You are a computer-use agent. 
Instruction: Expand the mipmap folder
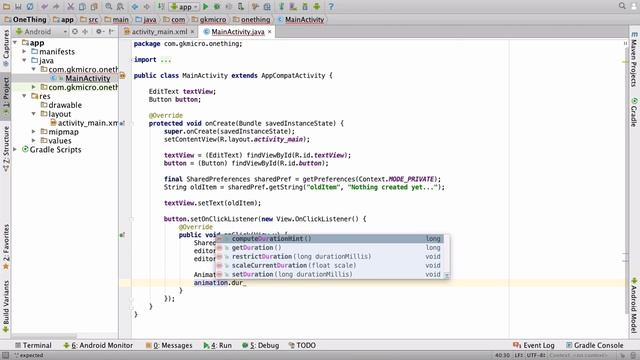(x=34, y=132)
